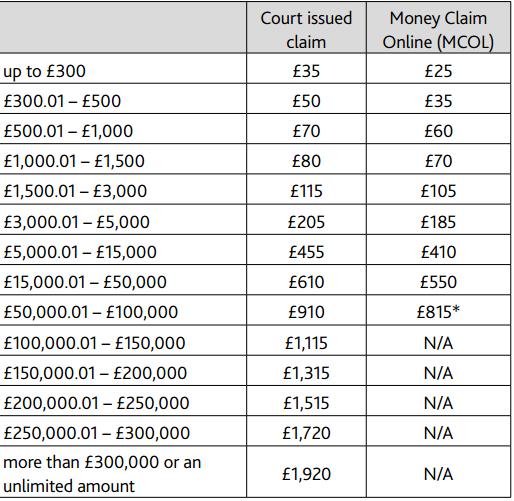Click the £50 court issued fee
514x501 pixels.
tap(306, 101)
